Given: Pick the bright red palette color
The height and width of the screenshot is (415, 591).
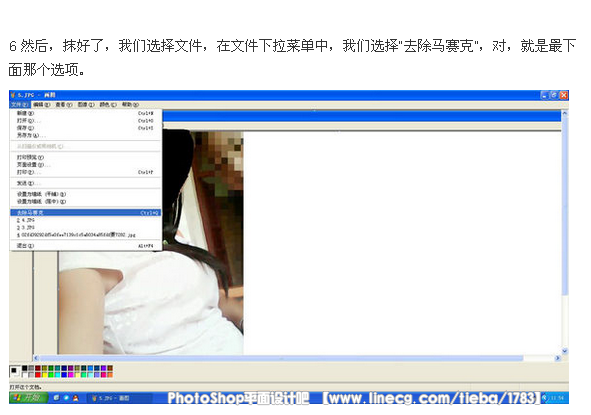Looking at the screenshot, I should point(38,375).
